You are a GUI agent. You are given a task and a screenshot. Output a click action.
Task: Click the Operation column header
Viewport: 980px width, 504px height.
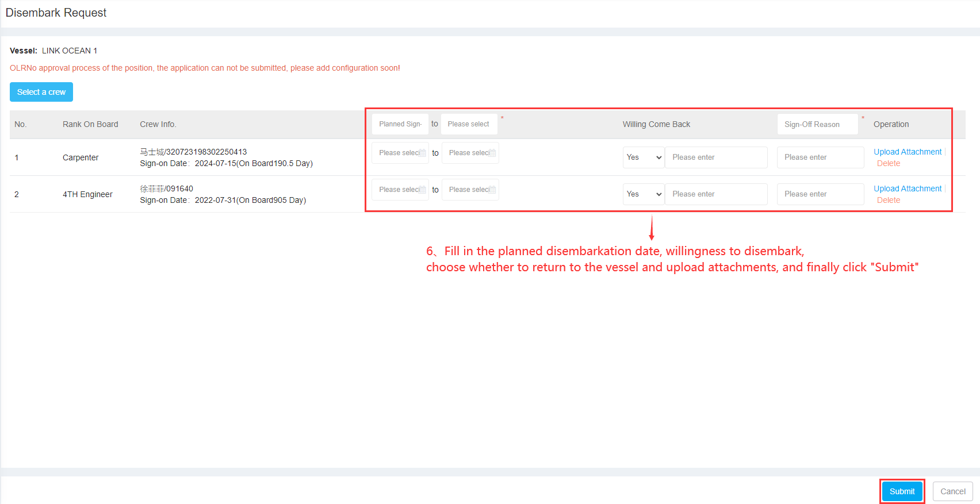891,124
